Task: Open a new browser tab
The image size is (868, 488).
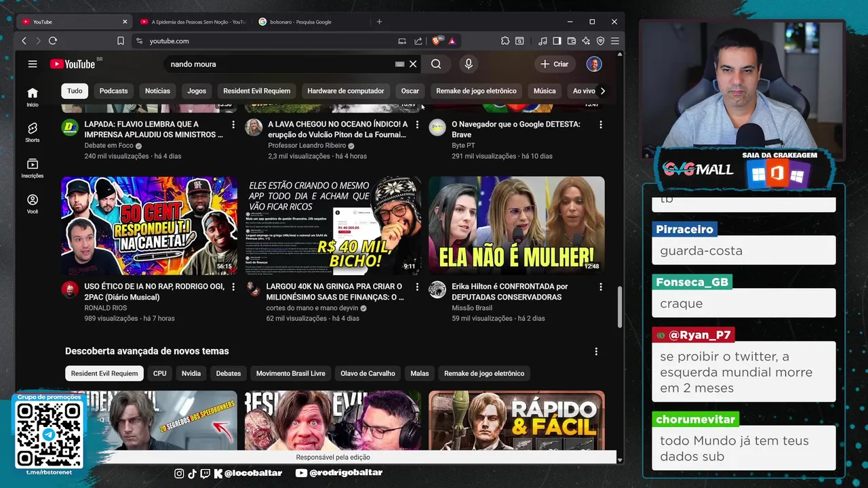Action: click(x=379, y=22)
